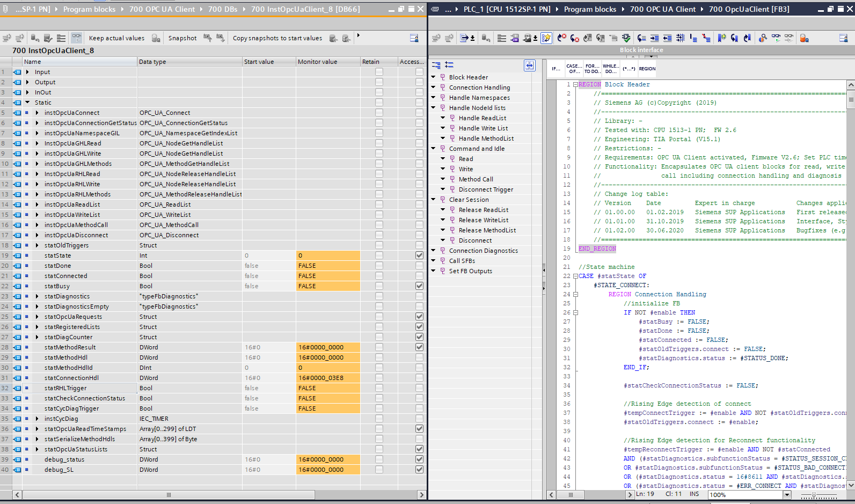Click the Snapshot camera icon with up arrow

(x=208, y=38)
